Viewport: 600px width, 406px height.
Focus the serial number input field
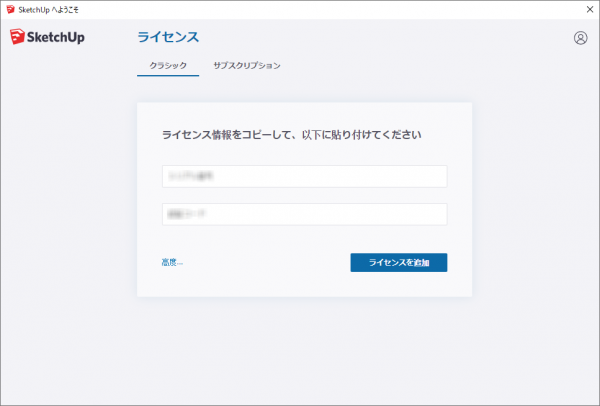tap(305, 176)
